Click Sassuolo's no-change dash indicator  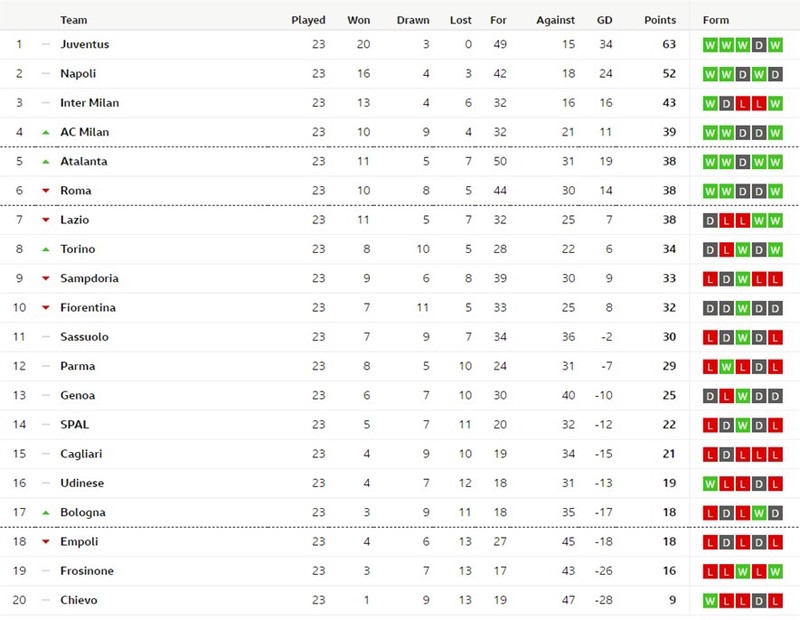pos(46,337)
